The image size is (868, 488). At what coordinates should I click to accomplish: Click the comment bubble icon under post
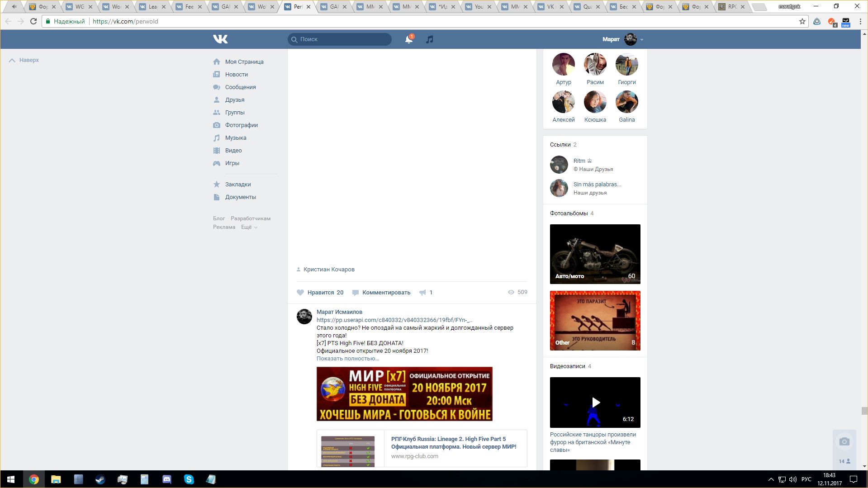point(356,293)
